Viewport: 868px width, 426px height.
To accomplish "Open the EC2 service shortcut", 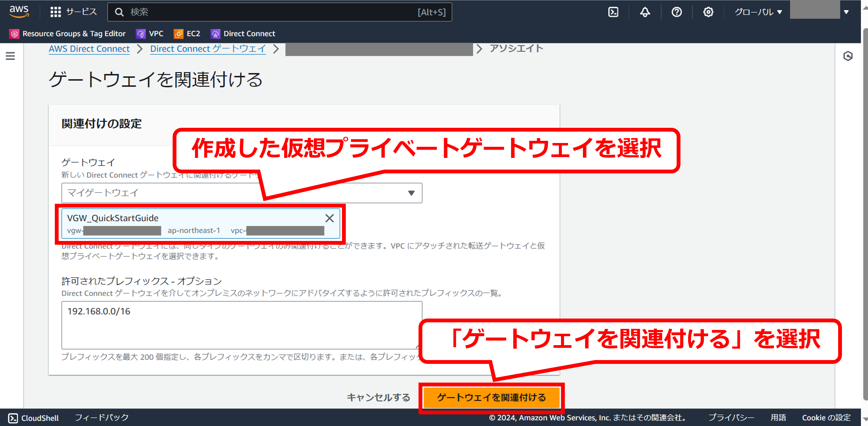I will [187, 34].
